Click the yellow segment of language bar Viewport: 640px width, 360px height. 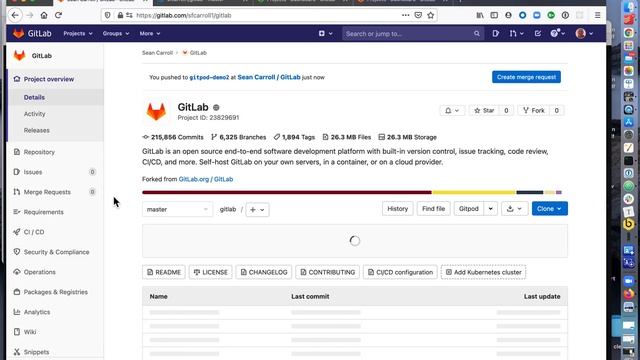474,192
